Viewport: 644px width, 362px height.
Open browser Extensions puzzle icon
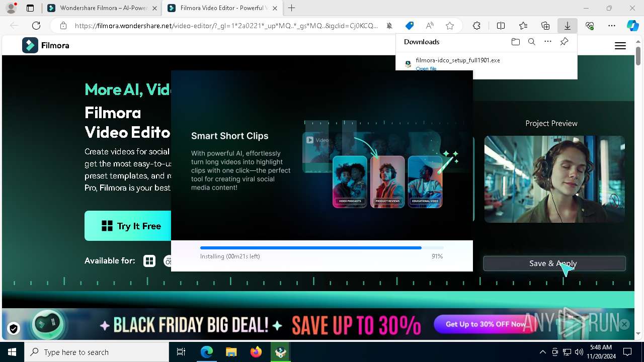click(476, 26)
